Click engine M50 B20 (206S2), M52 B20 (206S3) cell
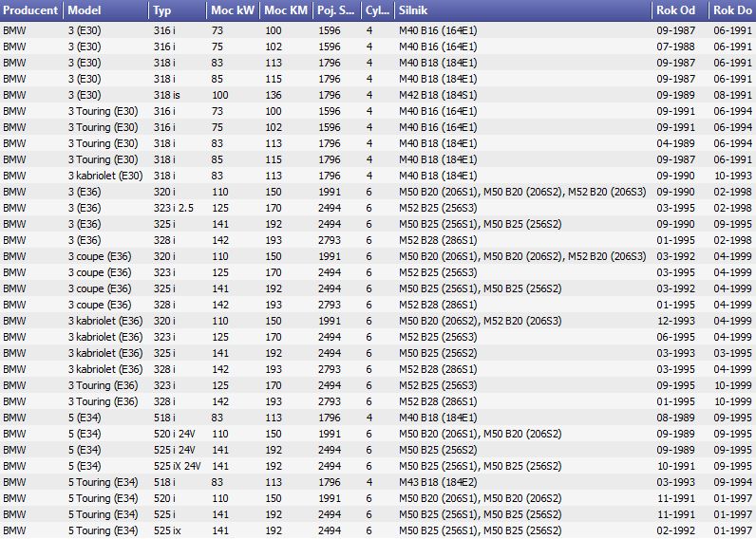This screenshot has height=539, width=756. (x=481, y=321)
